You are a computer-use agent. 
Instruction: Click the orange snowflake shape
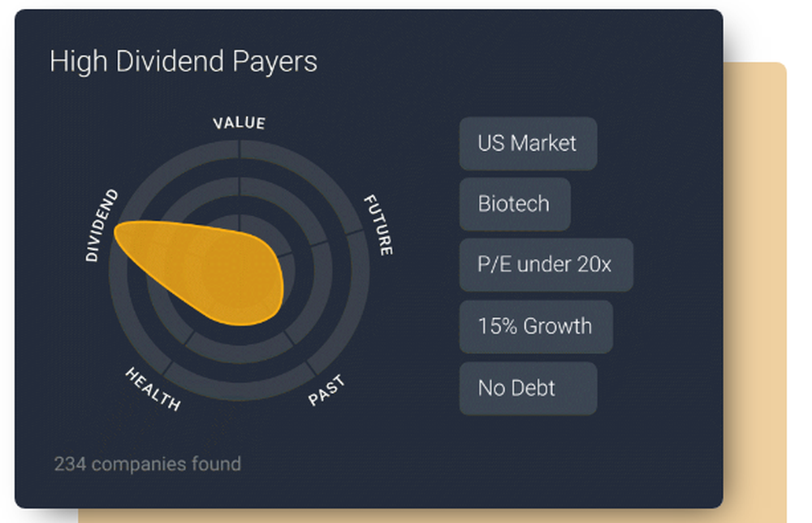click(x=207, y=270)
